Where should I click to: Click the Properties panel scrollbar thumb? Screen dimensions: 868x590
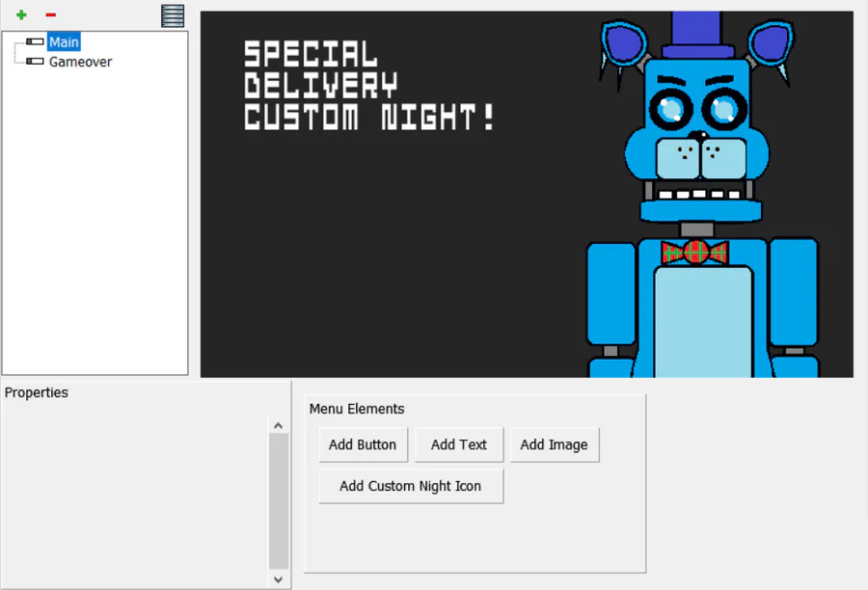(x=279, y=501)
